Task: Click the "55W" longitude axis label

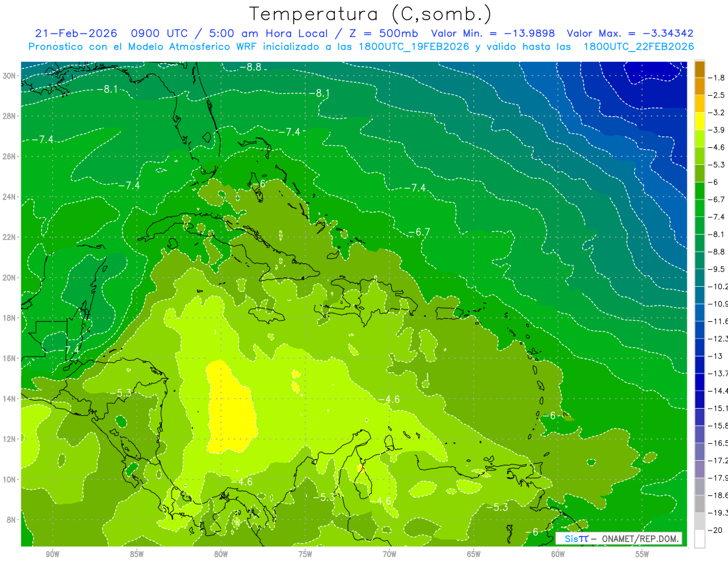Action: tap(642, 554)
